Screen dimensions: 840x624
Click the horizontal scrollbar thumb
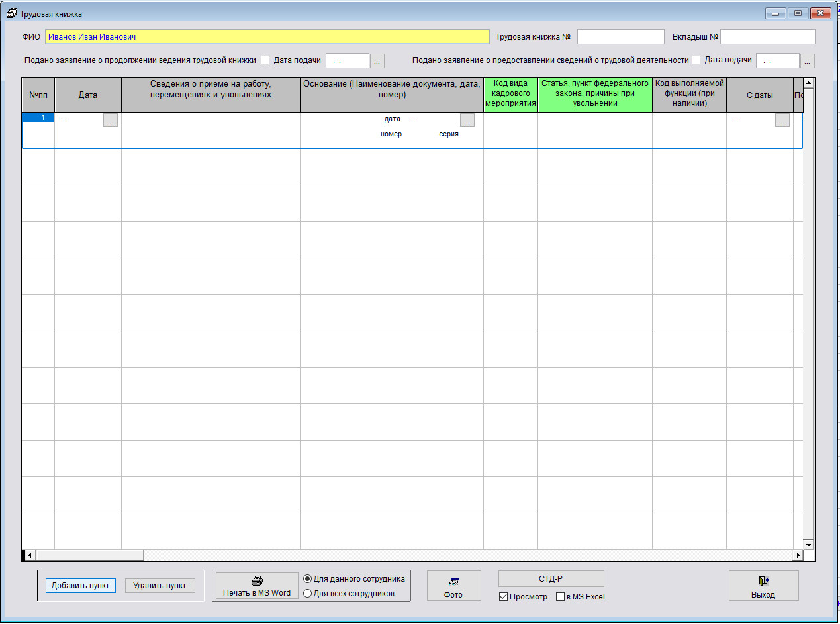(90, 555)
